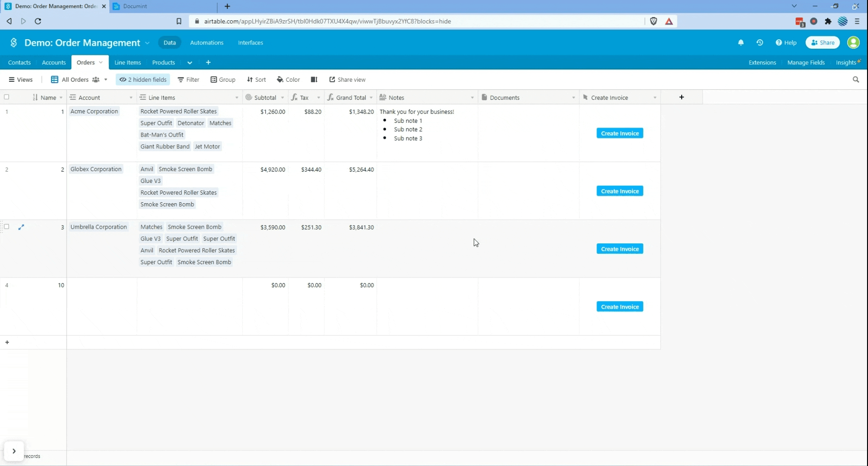
Task: Open the Filter options
Action: [x=188, y=79]
